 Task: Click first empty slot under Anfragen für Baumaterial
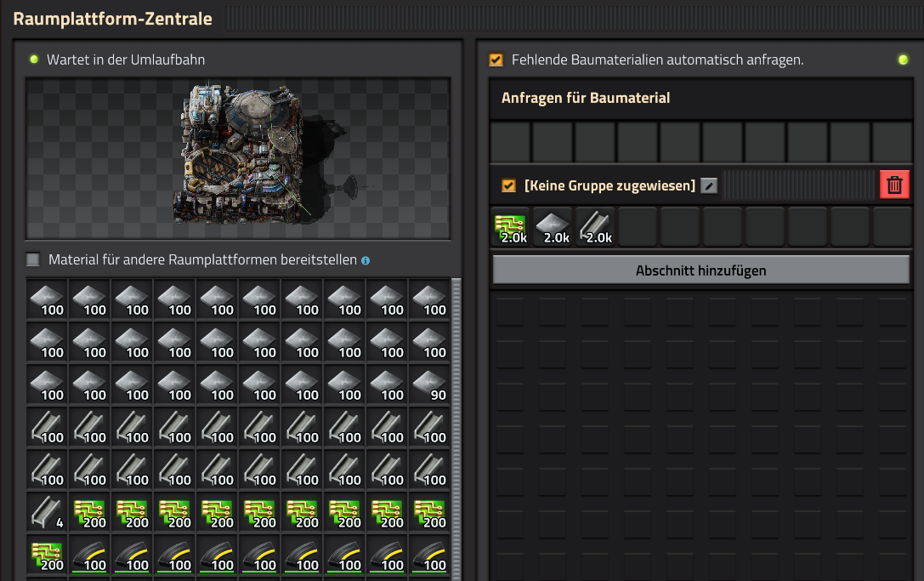(x=510, y=141)
